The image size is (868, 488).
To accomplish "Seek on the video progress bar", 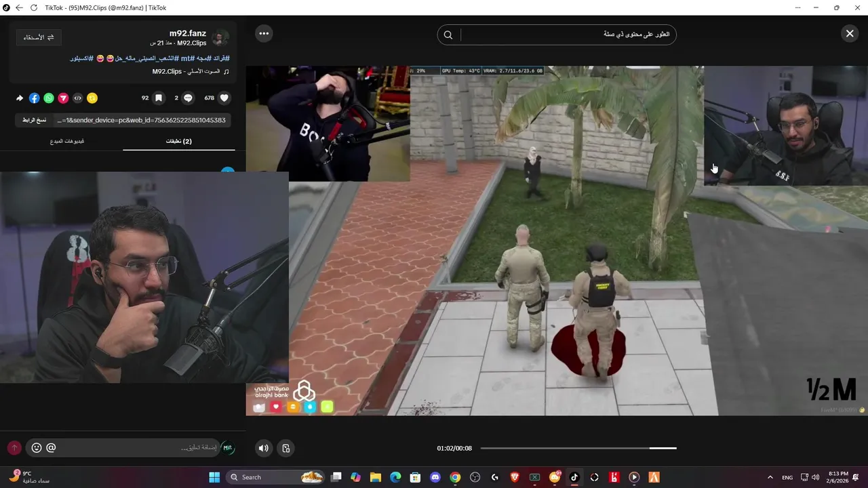I will pyautogui.click(x=578, y=448).
